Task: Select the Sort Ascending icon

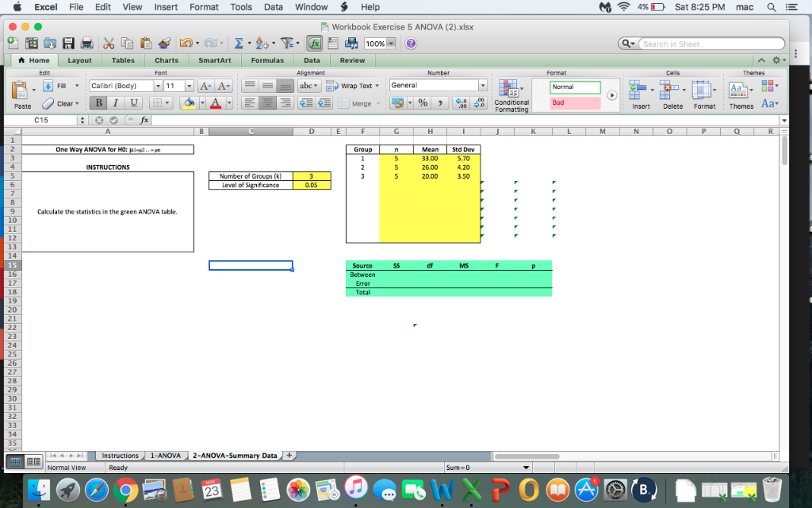Action: [x=261, y=44]
